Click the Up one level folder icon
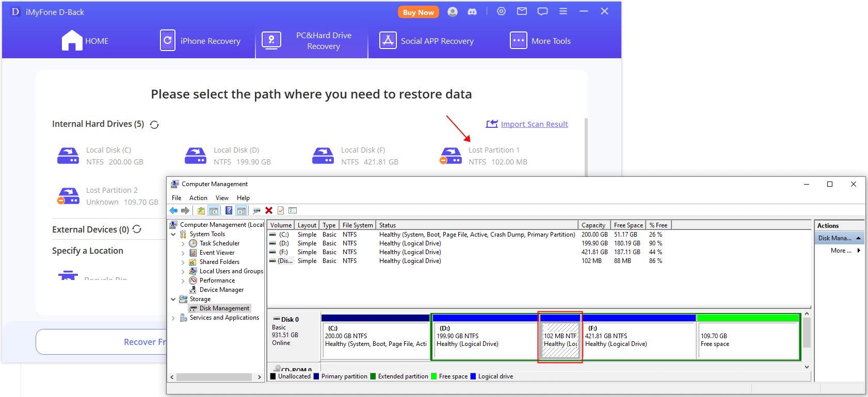Screen dimensions: 868x397 pyautogui.click(x=201, y=210)
